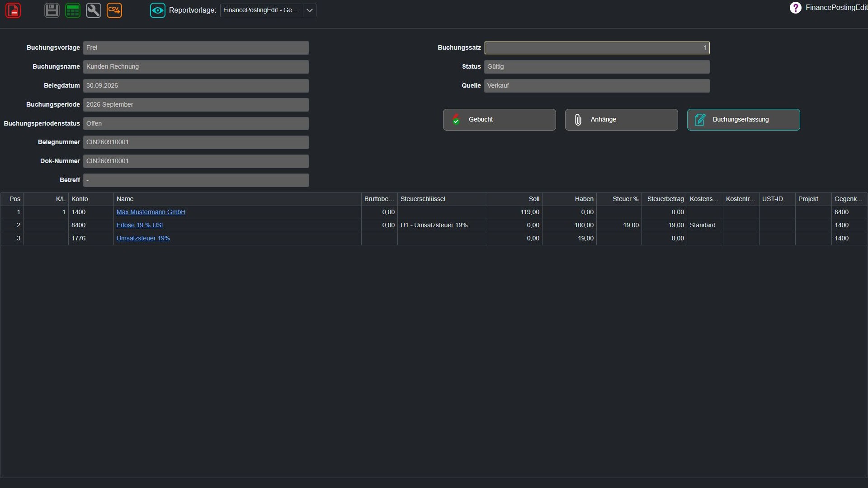Viewport: 868px width, 488px height.
Task: Sort by the Soll column header
Action: [x=515, y=199]
